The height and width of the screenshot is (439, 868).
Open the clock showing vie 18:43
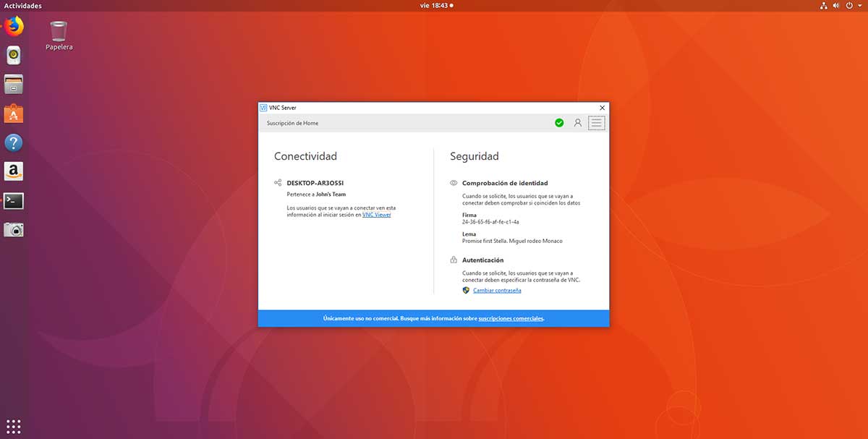pyautogui.click(x=437, y=6)
